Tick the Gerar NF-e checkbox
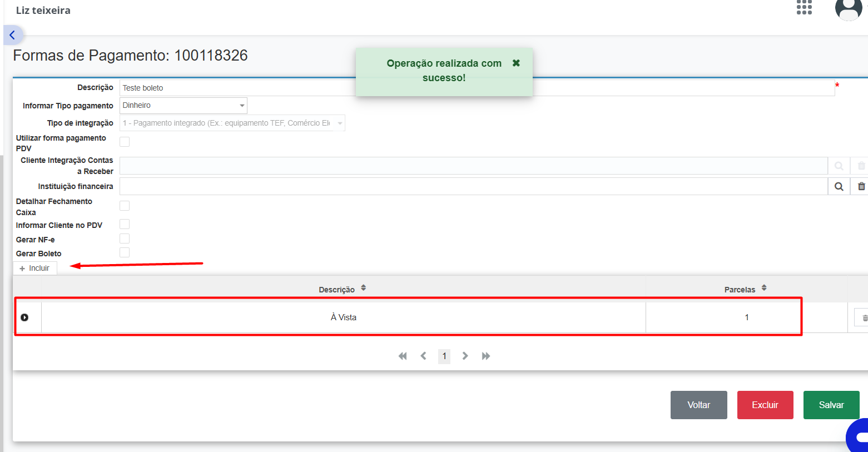This screenshot has width=868, height=452. click(x=125, y=239)
